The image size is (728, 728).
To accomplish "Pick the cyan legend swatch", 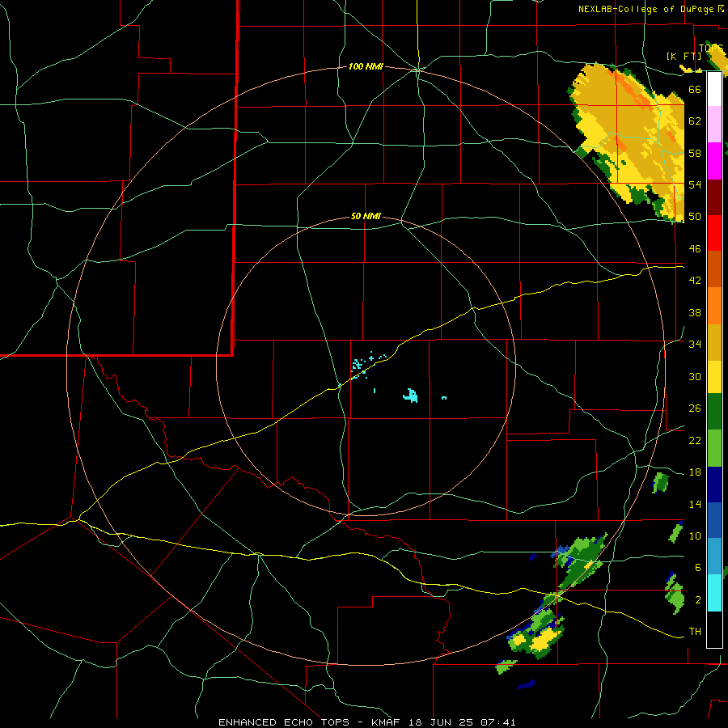I will [x=714, y=593].
